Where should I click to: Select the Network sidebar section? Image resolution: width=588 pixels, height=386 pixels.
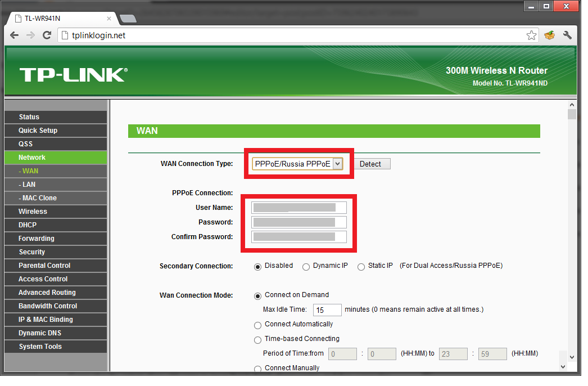coord(56,158)
